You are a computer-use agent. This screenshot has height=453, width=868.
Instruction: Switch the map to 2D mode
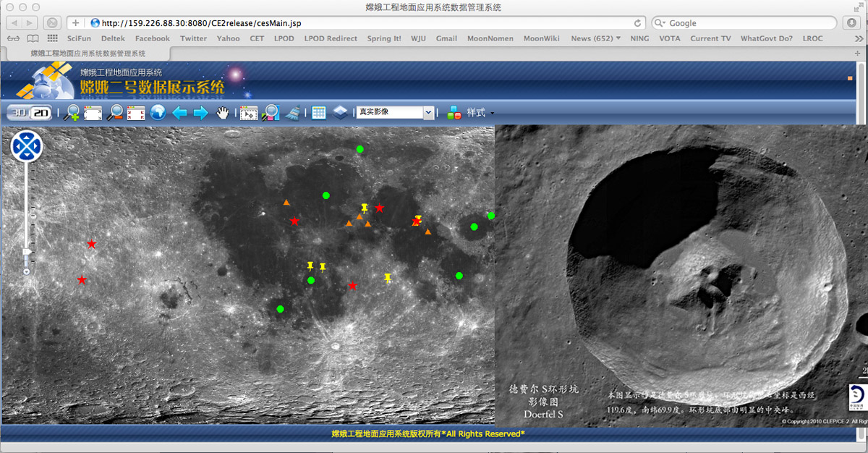pos(42,112)
